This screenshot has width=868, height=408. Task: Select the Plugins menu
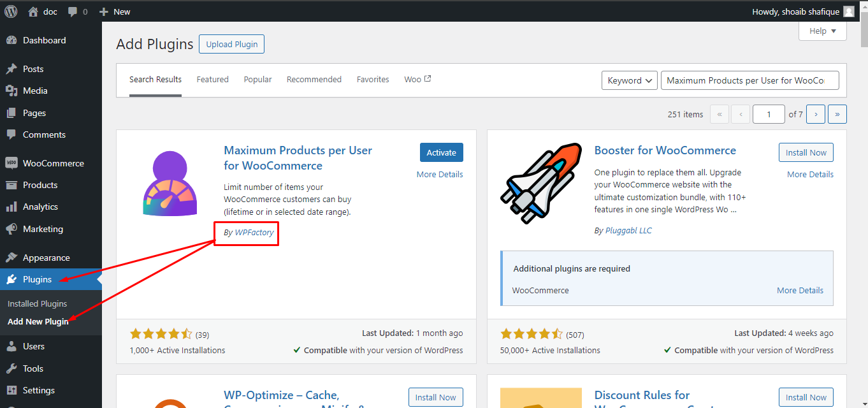[51, 279]
